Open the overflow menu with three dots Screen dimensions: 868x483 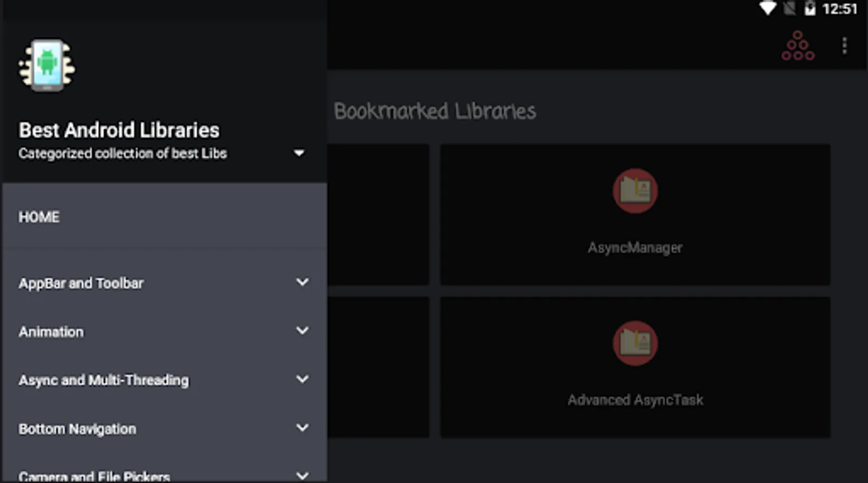coord(844,46)
